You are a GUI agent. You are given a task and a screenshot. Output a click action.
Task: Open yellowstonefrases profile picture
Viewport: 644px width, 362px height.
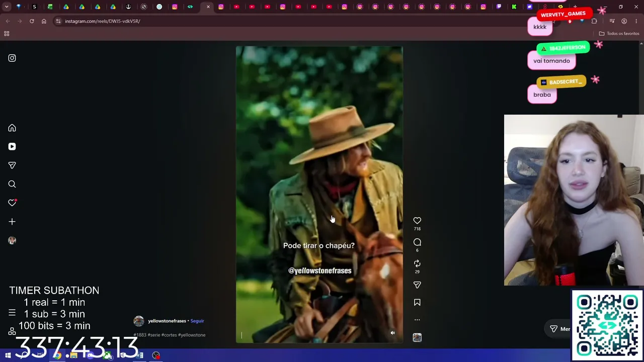(x=139, y=321)
